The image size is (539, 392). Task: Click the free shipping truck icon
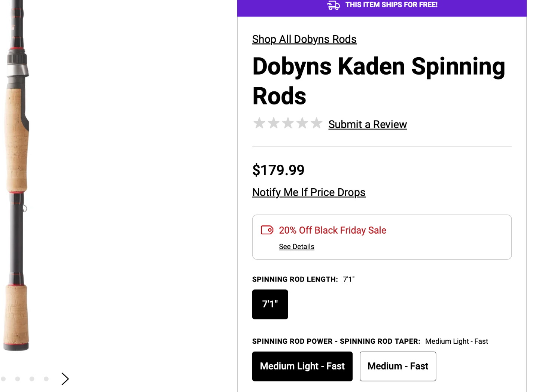[334, 5]
